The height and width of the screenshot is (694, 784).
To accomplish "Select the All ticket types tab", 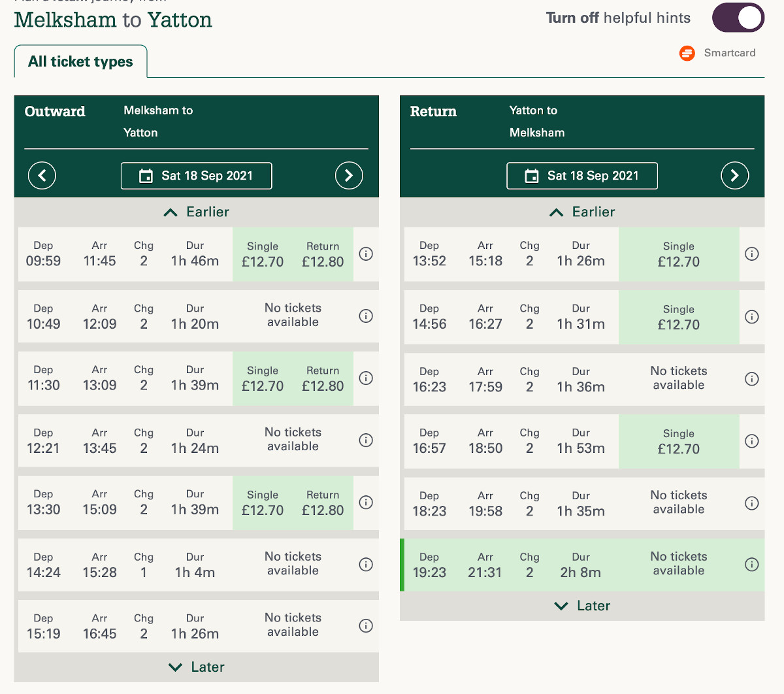I will coord(80,61).
